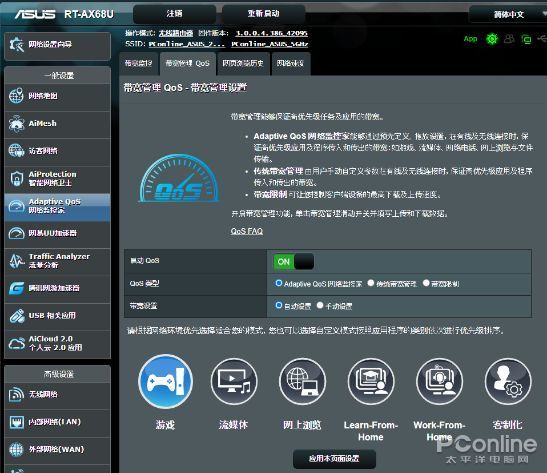Select Adaptive QoS type radio button
547x473 pixels.
[278, 283]
